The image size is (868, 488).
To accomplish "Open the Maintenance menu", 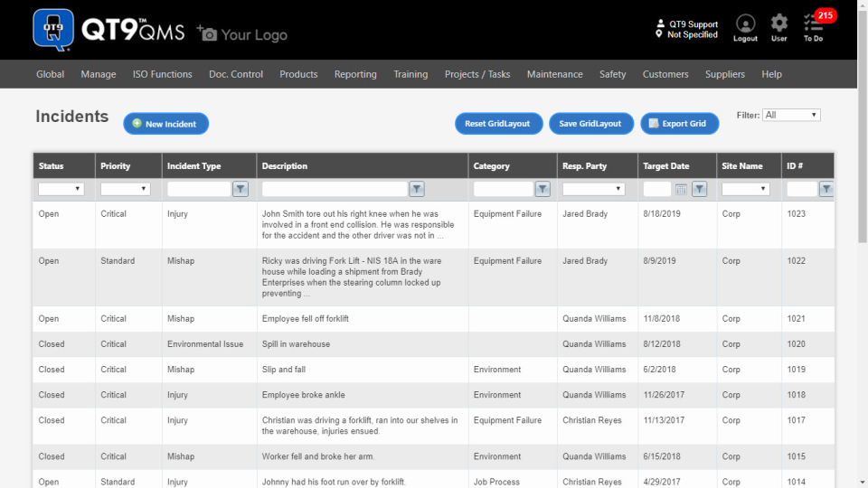I will click(554, 74).
